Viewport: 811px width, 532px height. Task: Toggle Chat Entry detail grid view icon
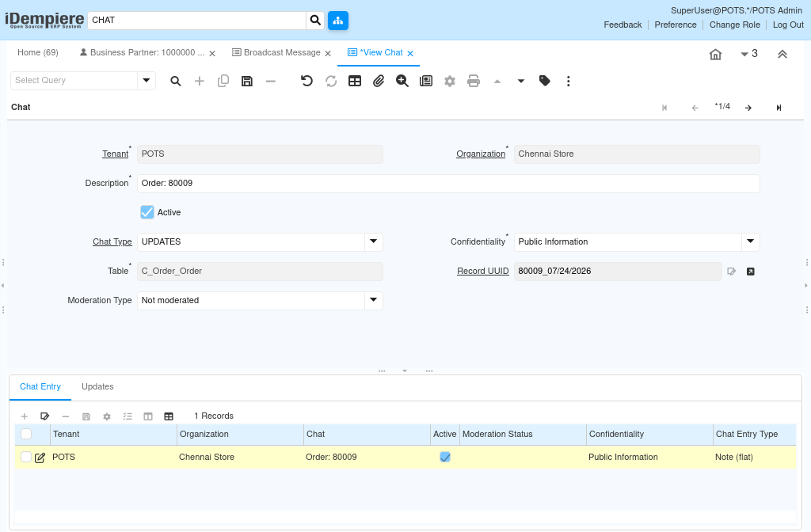(169, 416)
